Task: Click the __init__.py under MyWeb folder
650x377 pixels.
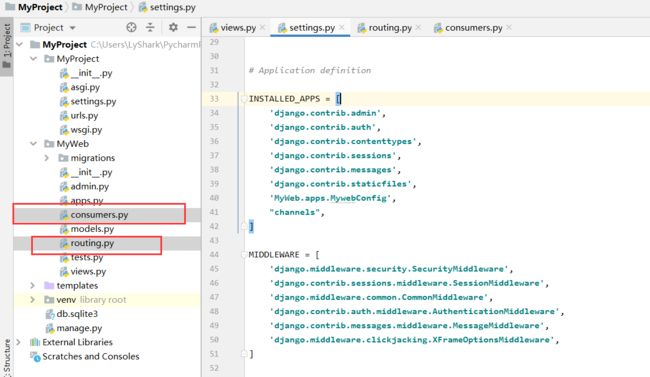Action: [91, 172]
